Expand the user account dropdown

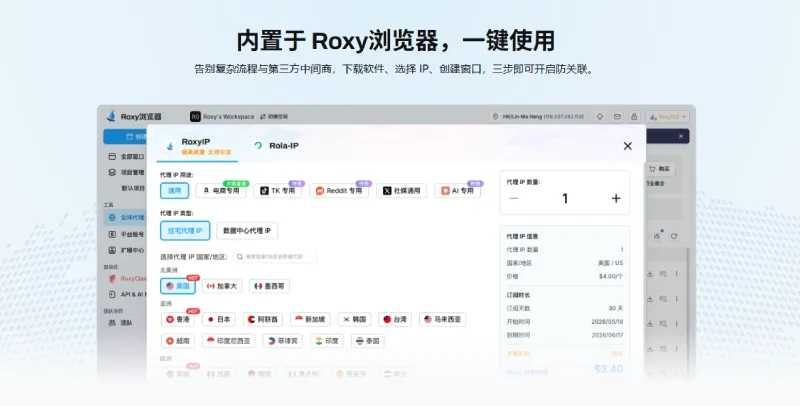tap(667, 116)
